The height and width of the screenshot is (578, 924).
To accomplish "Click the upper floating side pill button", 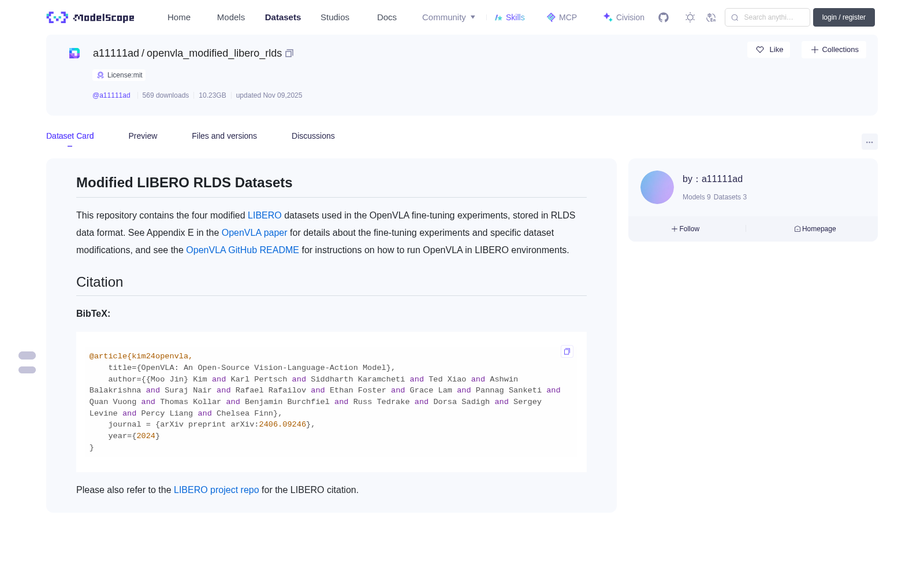I will pos(27,355).
